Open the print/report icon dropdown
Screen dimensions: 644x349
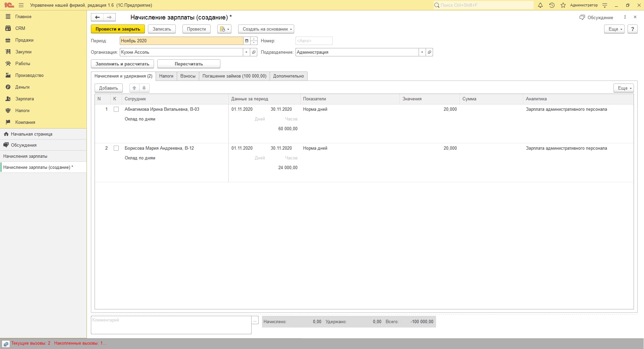pyautogui.click(x=224, y=29)
